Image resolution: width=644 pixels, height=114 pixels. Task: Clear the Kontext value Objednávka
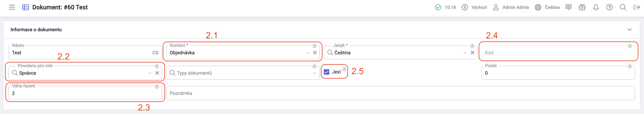(x=315, y=53)
